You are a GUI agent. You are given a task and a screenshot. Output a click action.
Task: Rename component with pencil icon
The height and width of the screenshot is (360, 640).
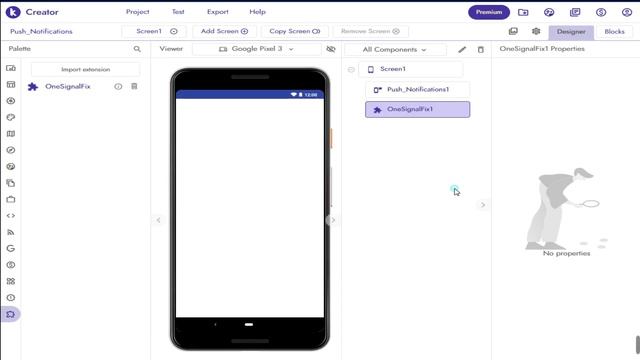462,49
